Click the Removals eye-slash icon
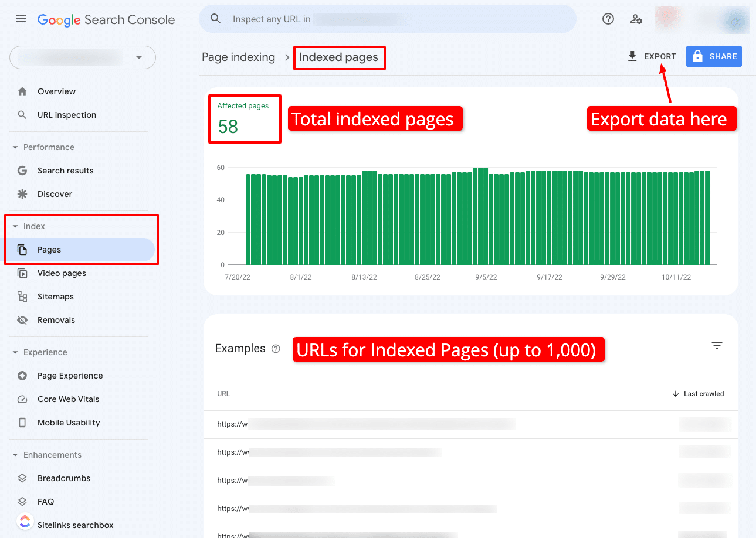Viewport: 756px width, 538px height. click(x=22, y=320)
